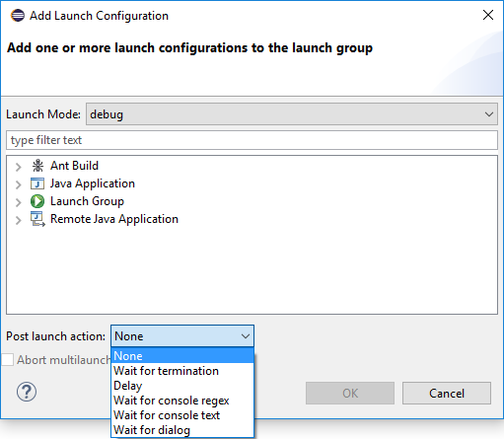The image size is (504, 439).
Task: Click the Java Application icon
Action: (x=37, y=183)
